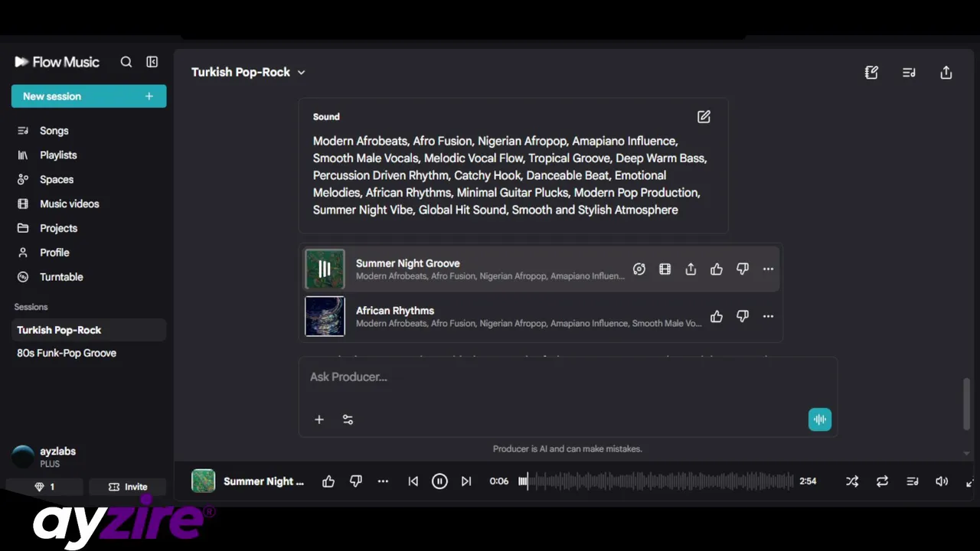Share the session with top export icon
980x551 pixels.
(x=946, y=73)
